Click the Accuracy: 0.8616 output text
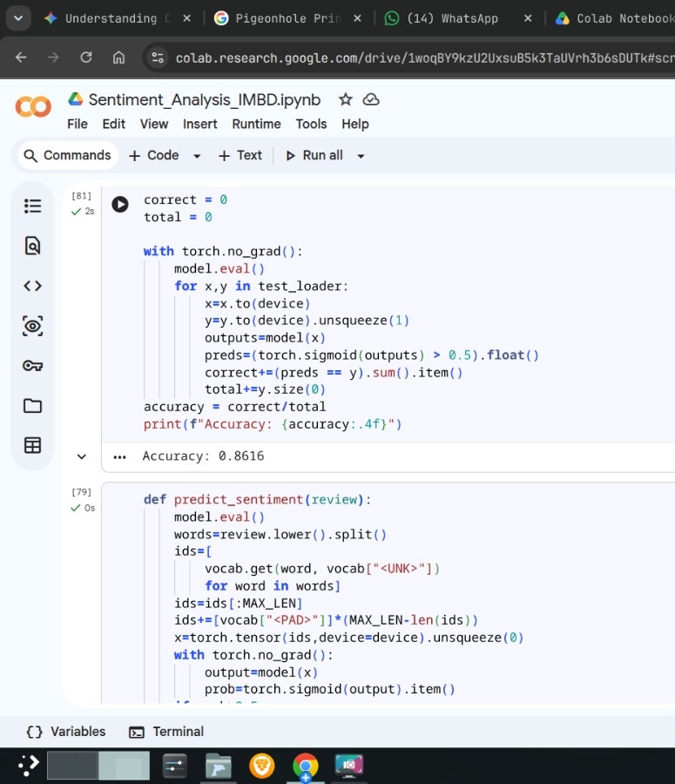The image size is (675, 784). point(203,456)
